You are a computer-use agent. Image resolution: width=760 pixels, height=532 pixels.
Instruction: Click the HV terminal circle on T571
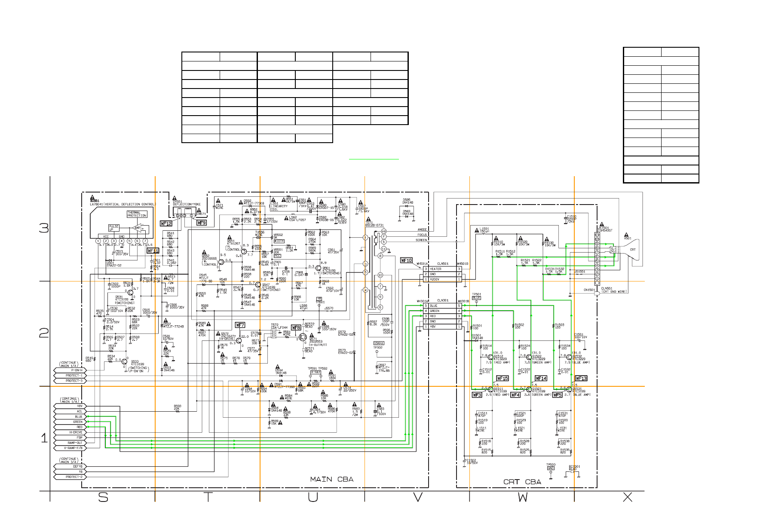click(384, 231)
